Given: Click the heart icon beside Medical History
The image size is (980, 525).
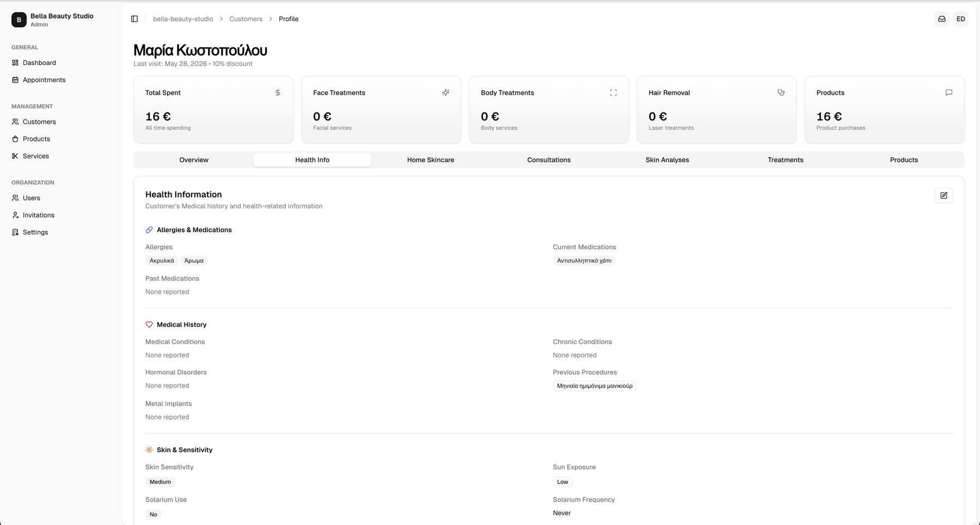Looking at the screenshot, I should pyautogui.click(x=149, y=325).
